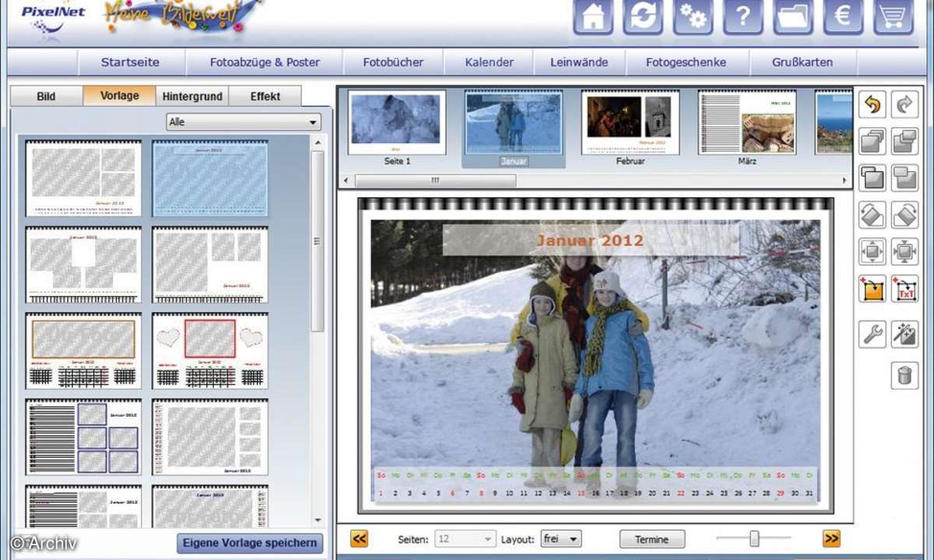The image size is (934, 560).
Task: Click the Euro pricing icon
Action: click(843, 17)
